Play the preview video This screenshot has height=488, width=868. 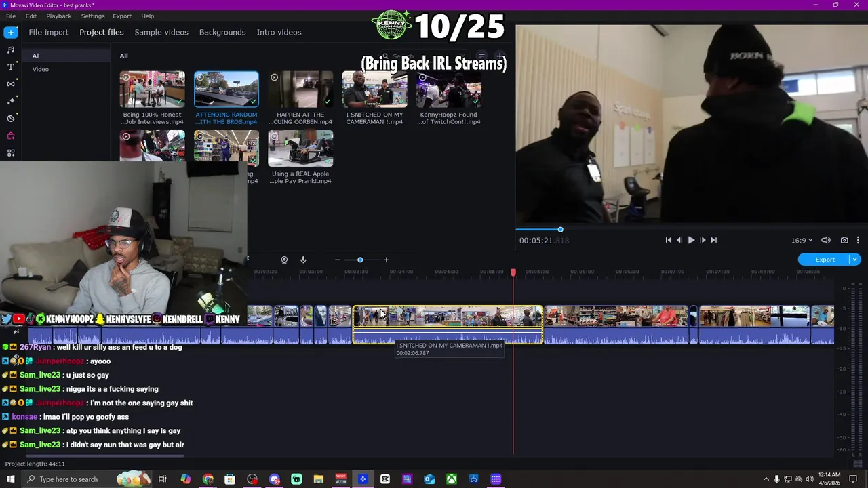pos(691,240)
